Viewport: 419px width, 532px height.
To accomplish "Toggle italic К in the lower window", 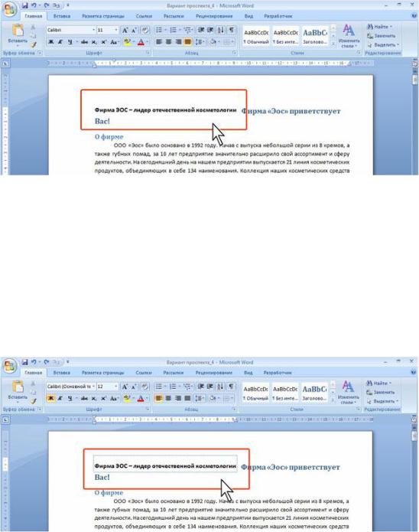I will tap(60, 398).
